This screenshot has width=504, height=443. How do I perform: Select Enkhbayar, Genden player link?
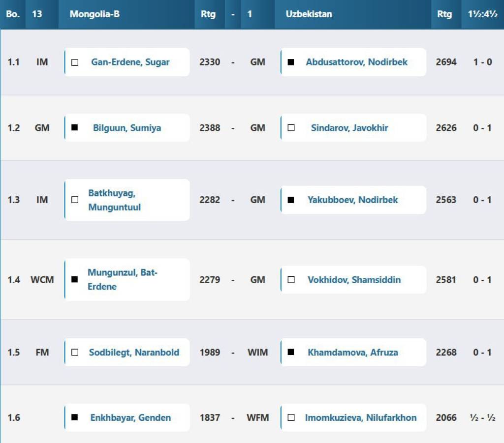click(x=130, y=417)
